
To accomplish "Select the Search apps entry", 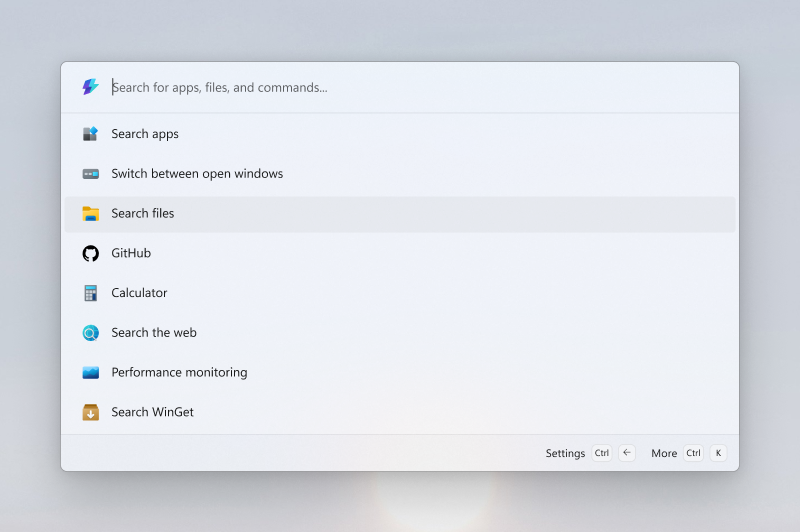I will (400, 134).
